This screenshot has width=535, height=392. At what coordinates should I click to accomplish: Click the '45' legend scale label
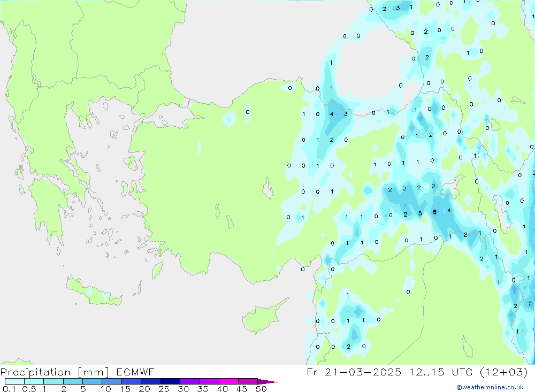click(242, 389)
